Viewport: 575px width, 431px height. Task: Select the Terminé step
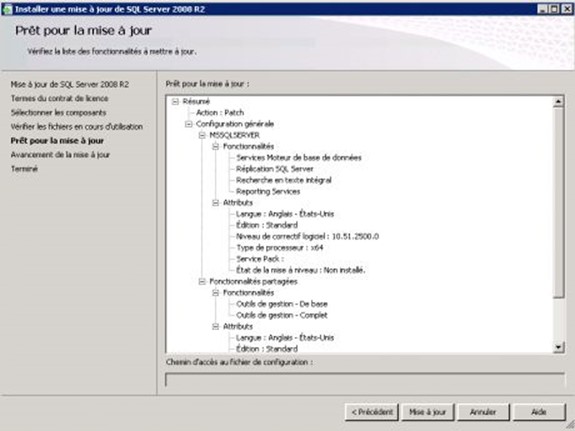(24, 169)
